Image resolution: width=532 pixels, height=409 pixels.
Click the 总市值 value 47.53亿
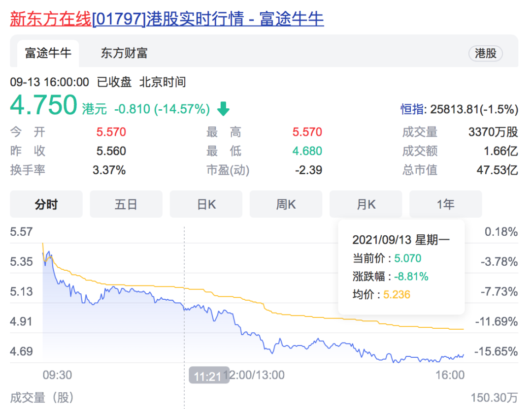498,170
